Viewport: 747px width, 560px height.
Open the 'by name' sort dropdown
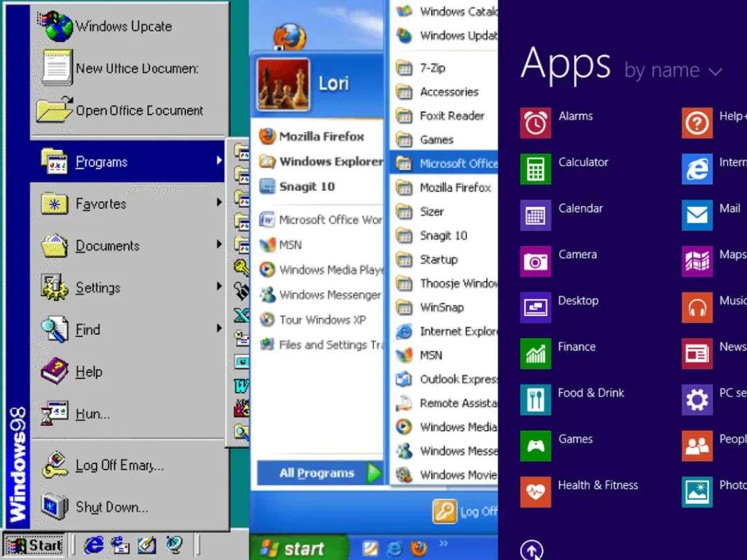673,71
